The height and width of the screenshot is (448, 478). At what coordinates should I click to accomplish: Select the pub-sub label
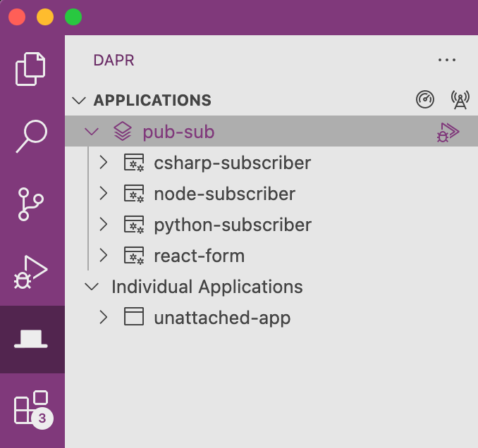[x=178, y=132]
